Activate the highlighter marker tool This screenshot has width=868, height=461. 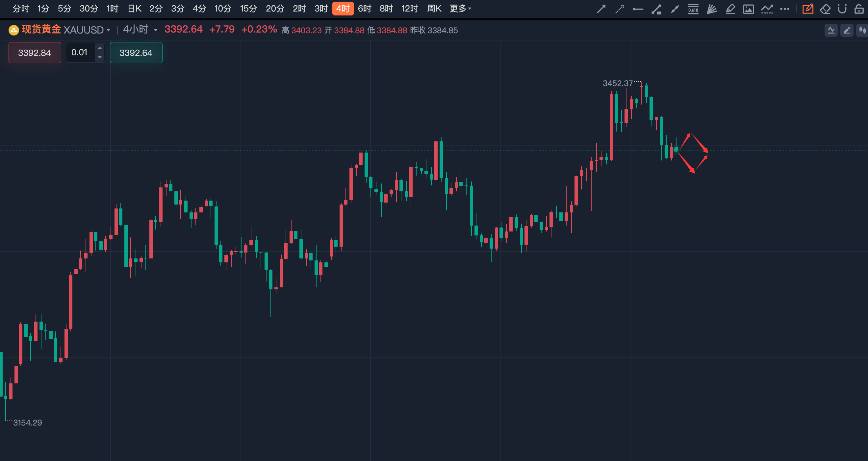730,9
